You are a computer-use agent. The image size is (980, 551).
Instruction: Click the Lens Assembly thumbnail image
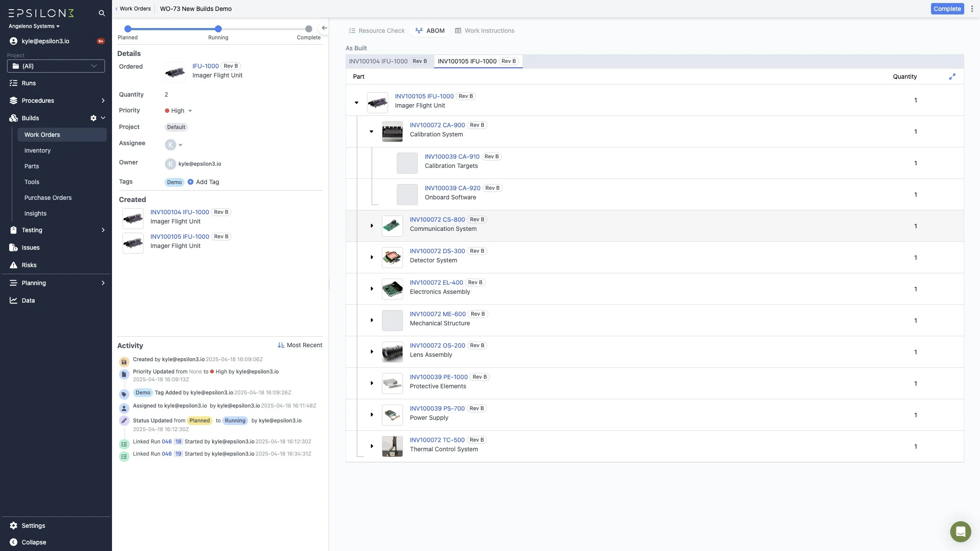(x=392, y=352)
